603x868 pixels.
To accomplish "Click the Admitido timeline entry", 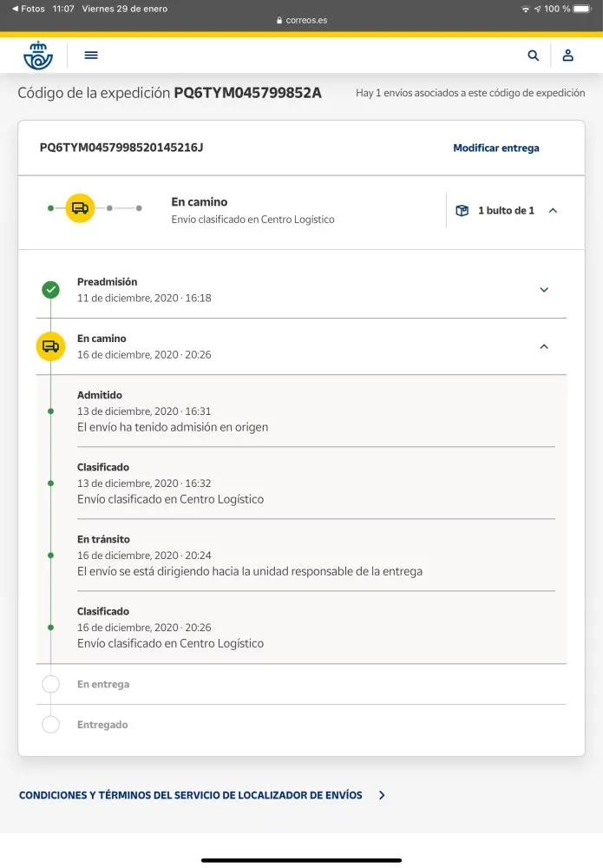I will click(172, 411).
